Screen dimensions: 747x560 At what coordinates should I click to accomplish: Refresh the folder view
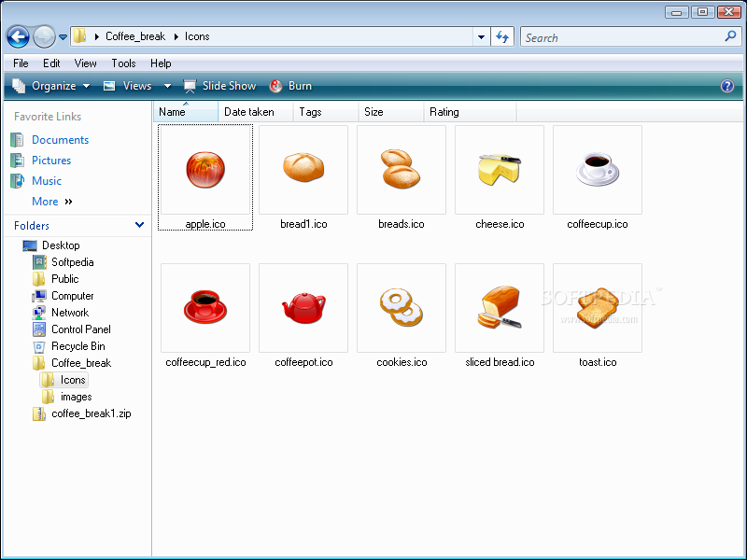click(502, 36)
